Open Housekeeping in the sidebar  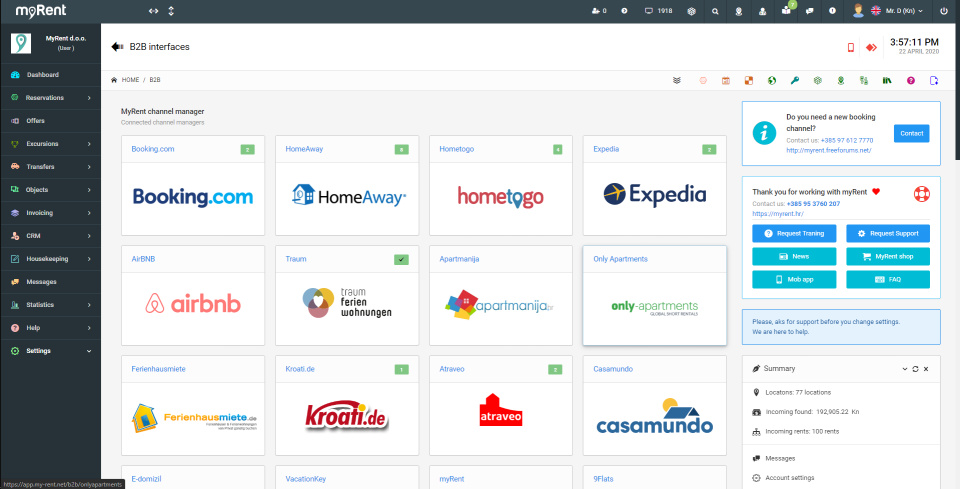(x=51, y=259)
